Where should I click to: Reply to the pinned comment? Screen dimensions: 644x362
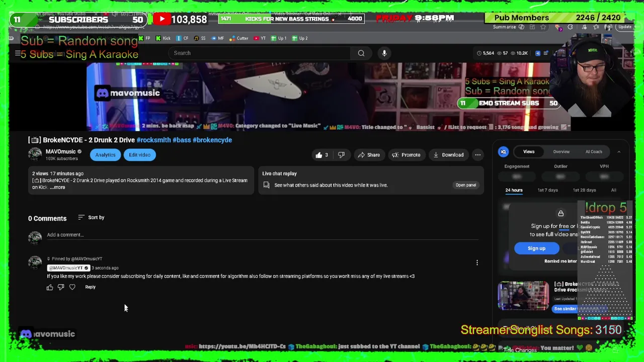coord(90,287)
